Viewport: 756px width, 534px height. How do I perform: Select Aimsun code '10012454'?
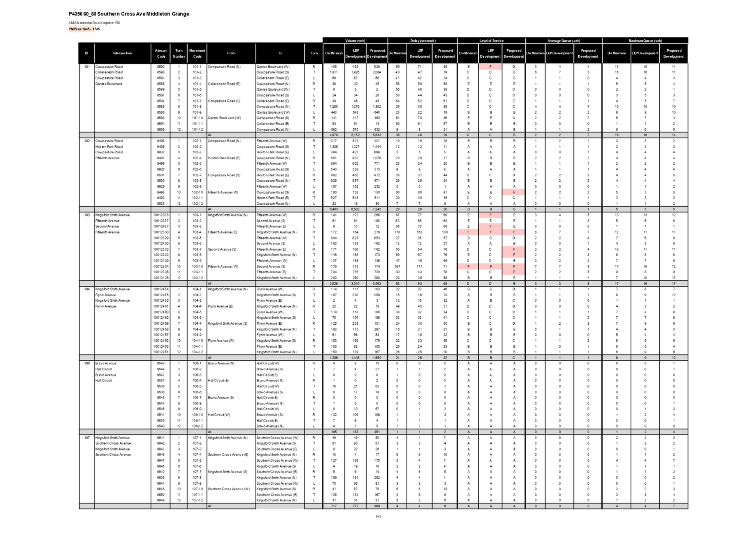click(161, 289)
